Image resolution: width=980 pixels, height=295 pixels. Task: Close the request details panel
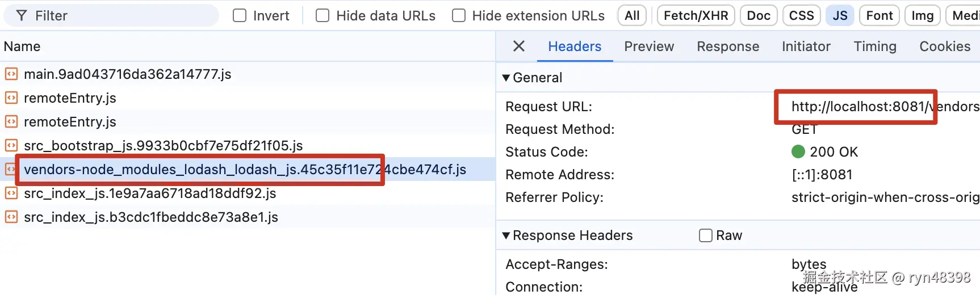519,46
